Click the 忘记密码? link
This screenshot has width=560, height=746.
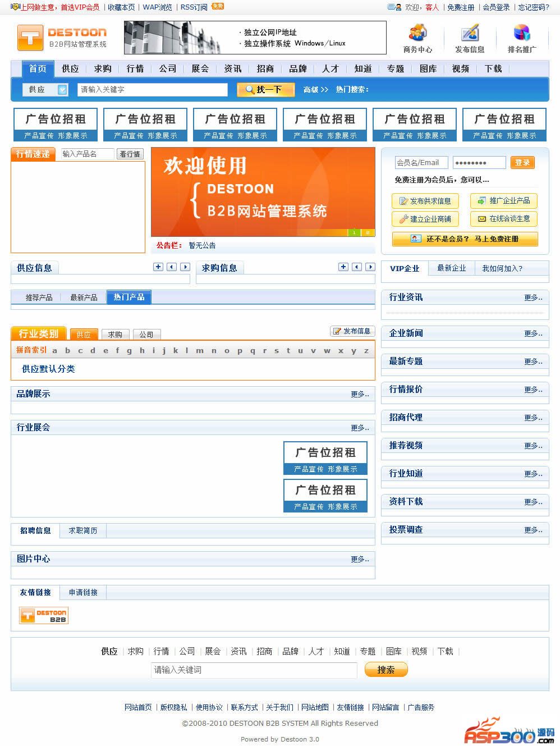point(534,7)
